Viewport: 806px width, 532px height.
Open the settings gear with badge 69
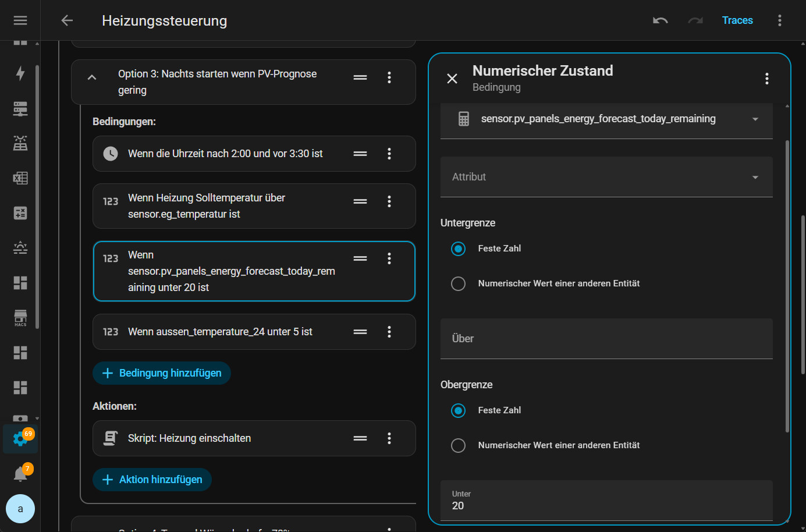(20, 439)
